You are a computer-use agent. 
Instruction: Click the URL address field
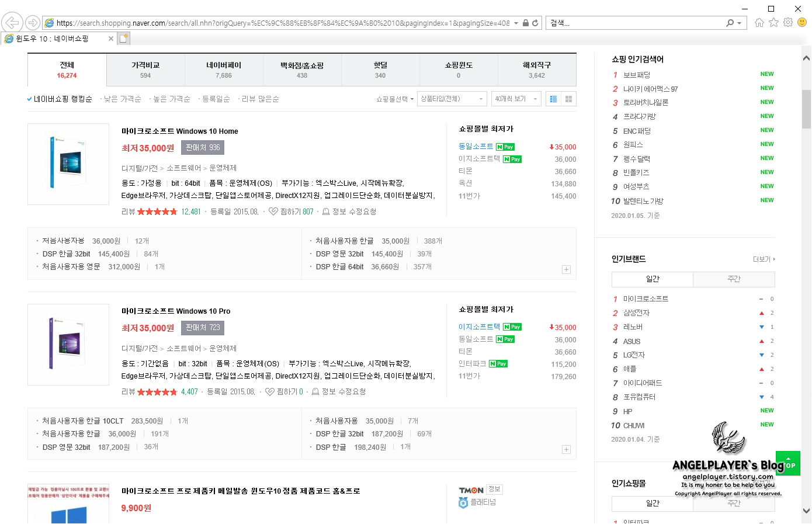tap(283, 23)
